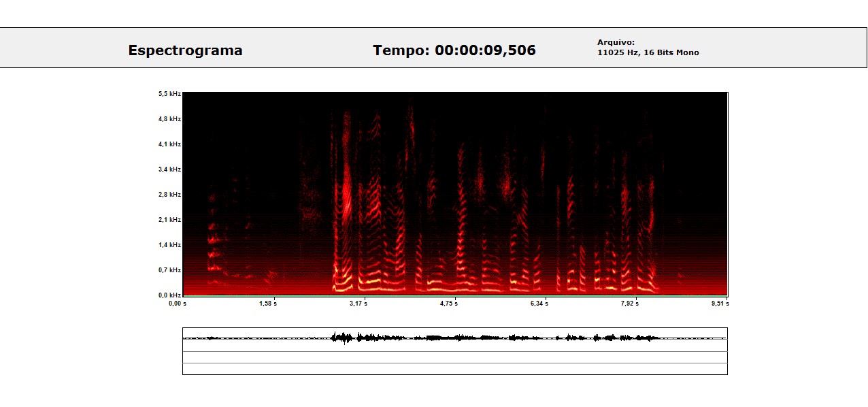
Task: Click the 4,8 kHz frequency axis label
Action: click(170, 119)
